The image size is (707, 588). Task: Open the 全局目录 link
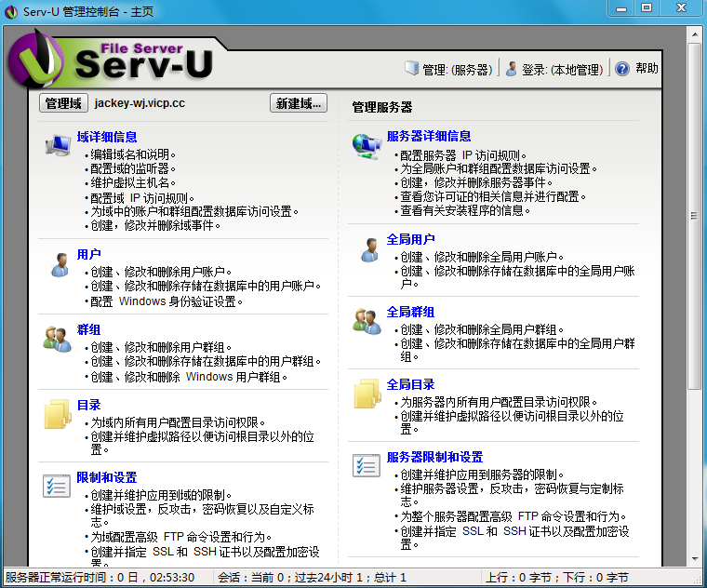click(x=411, y=384)
